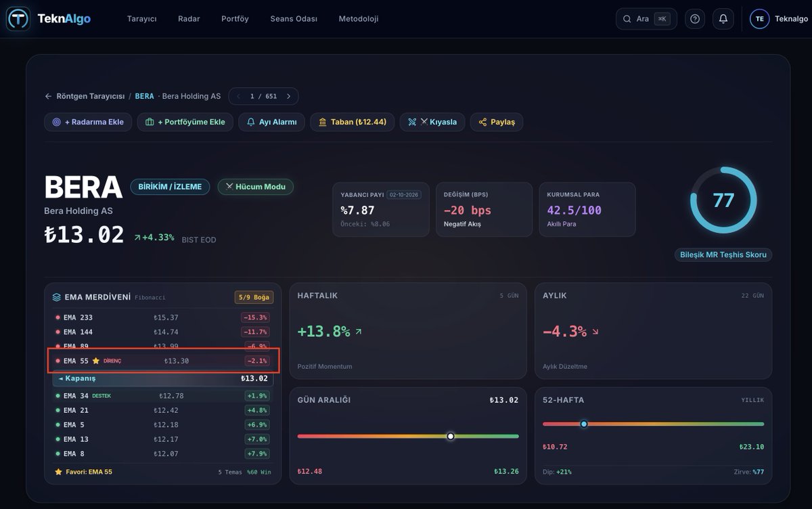Open the help question mark icon

(x=695, y=19)
